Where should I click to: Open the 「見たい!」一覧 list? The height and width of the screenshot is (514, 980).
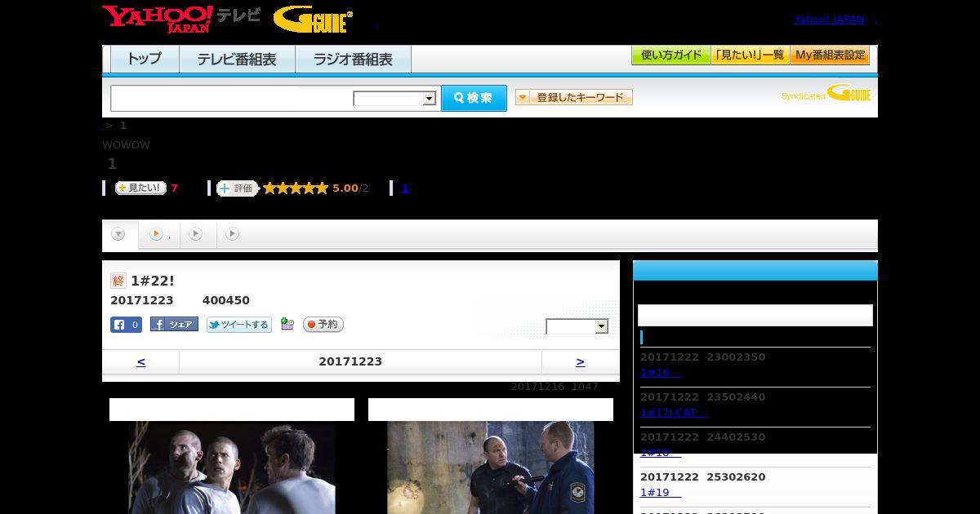(x=750, y=55)
